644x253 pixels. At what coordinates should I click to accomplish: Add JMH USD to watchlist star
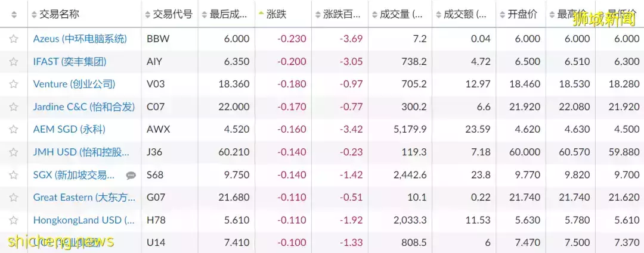pos(14,152)
